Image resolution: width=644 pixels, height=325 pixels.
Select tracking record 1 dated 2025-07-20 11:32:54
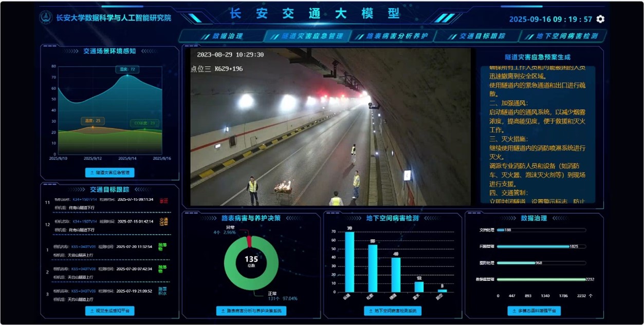pyautogui.click(x=107, y=251)
